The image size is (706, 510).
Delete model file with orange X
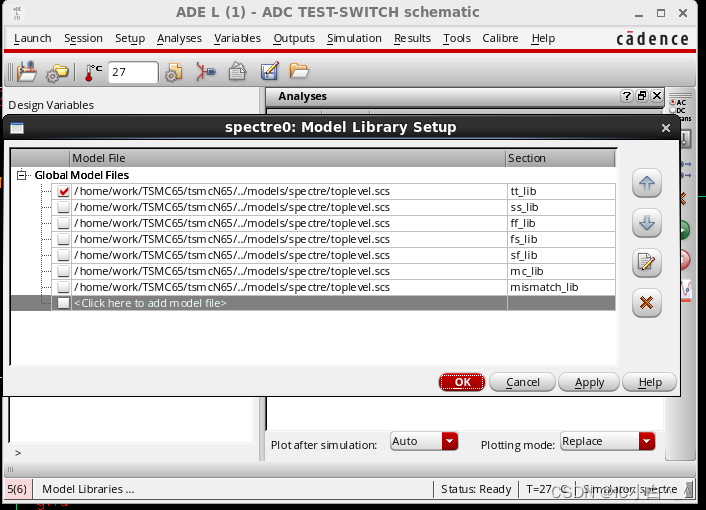pos(647,302)
